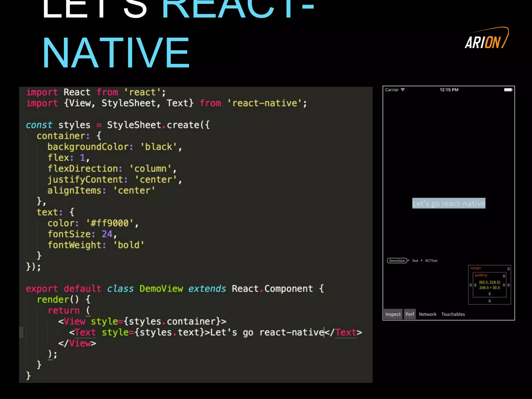Click the return ( code line
Image resolution: width=532 pixels, height=399 pixels.
point(69,310)
